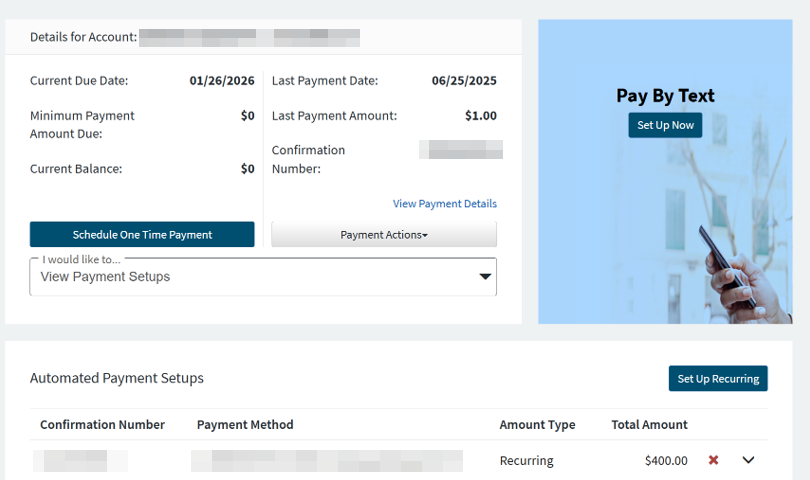Click the Set Up Recurring button
The height and width of the screenshot is (480, 810).
pyautogui.click(x=718, y=379)
